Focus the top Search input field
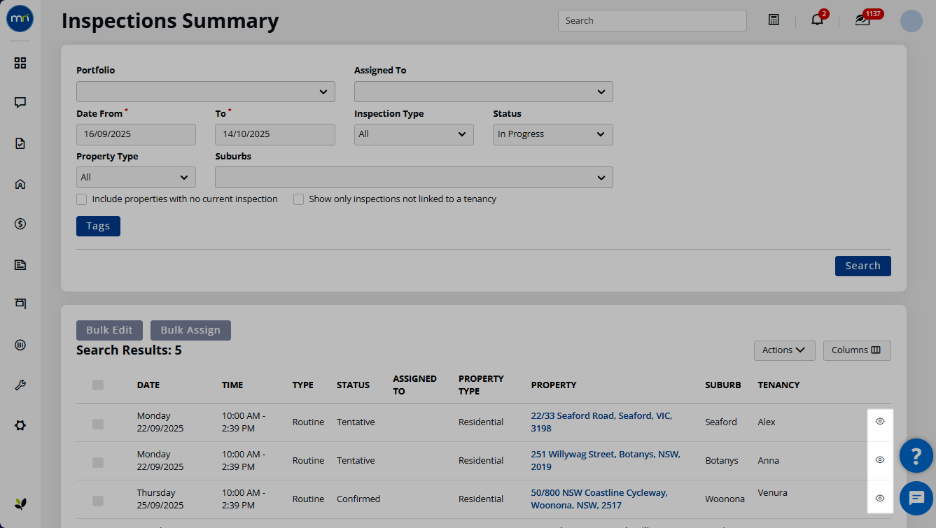The image size is (936, 528). [x=652, y=21]
